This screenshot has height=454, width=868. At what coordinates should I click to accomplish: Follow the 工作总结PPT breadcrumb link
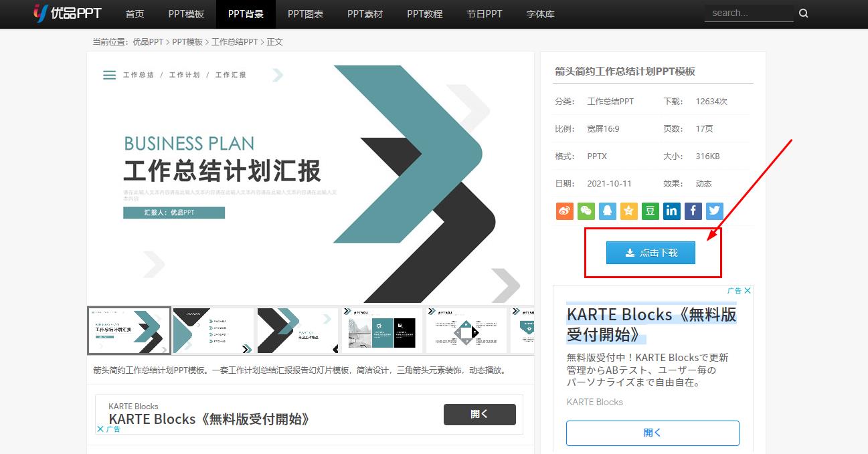pyautogui.click(x=236, y=41)
